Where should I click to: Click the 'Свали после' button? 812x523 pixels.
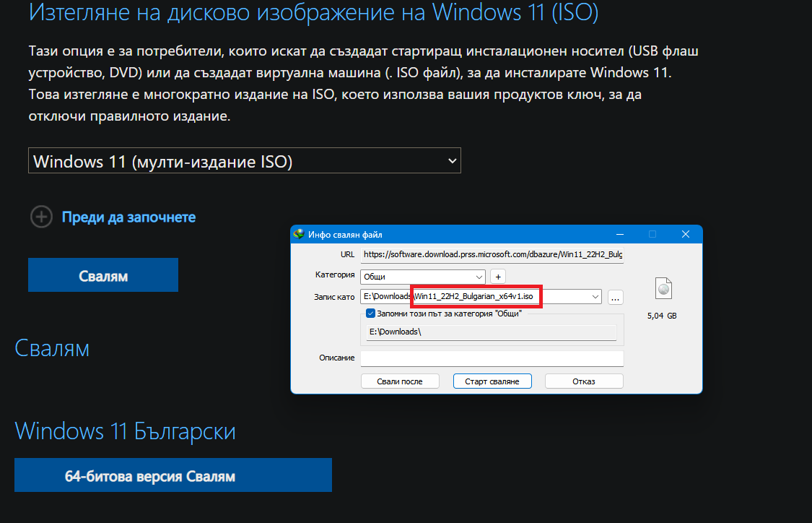(x=400, y=381)
